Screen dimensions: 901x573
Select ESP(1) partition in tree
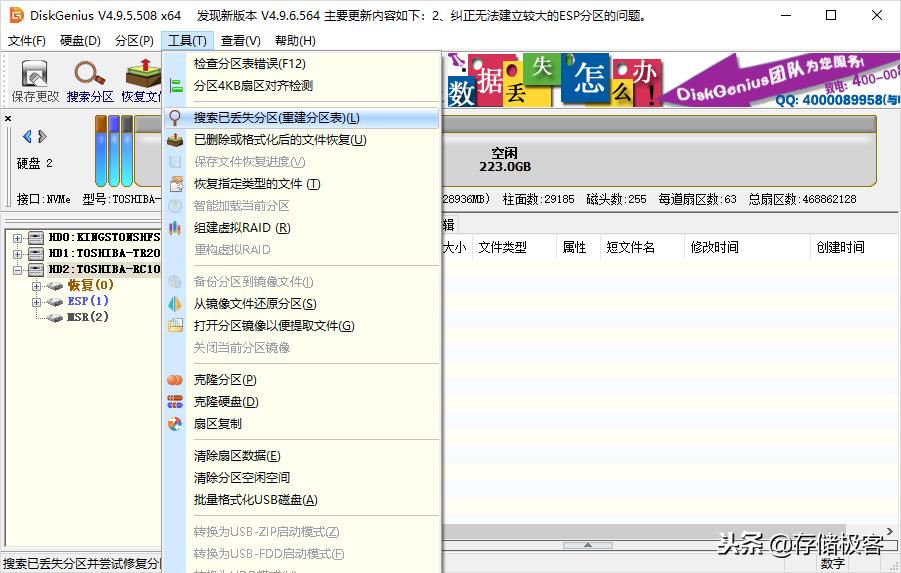88,301
